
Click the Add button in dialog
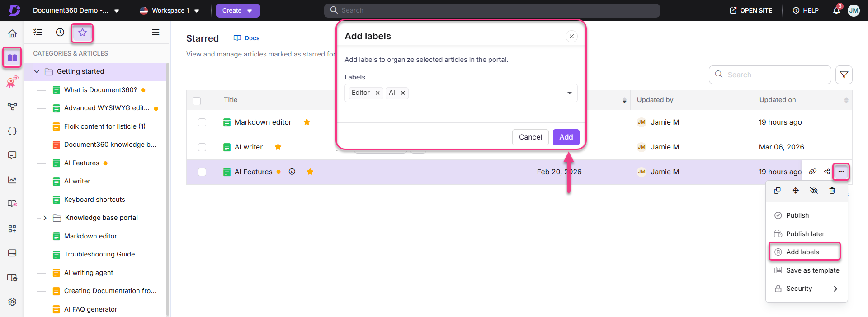[x=566, y=137]
